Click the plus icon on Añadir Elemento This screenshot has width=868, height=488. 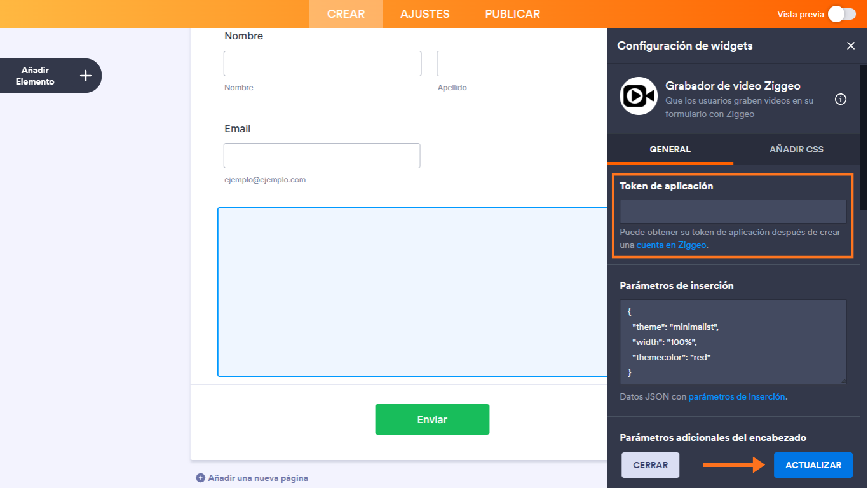(85, 75)
